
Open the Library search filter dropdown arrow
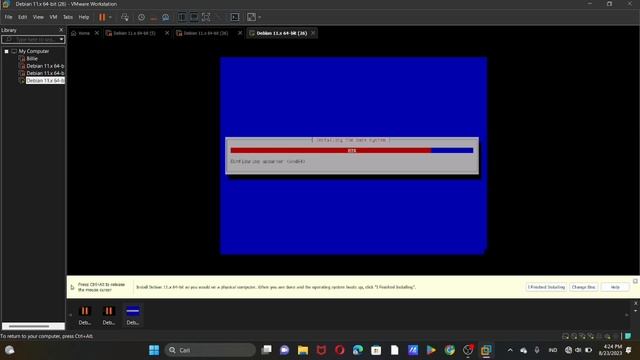pos(61,40)
